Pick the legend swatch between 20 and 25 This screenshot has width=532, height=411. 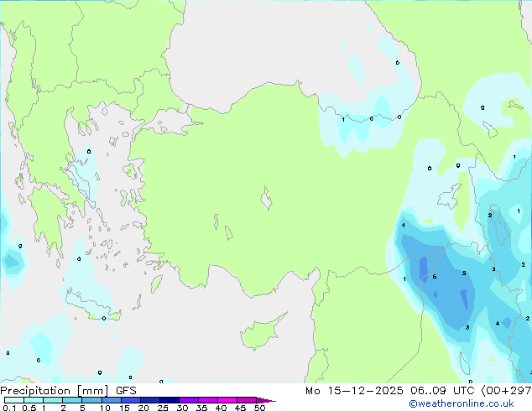coord(150,400)
